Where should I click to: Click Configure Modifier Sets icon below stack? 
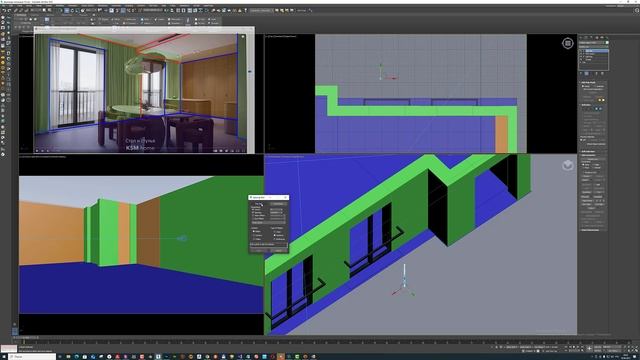[602, 73]
